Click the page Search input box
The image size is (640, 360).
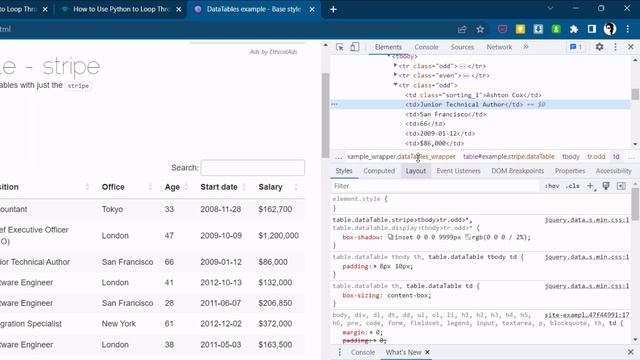253,168
